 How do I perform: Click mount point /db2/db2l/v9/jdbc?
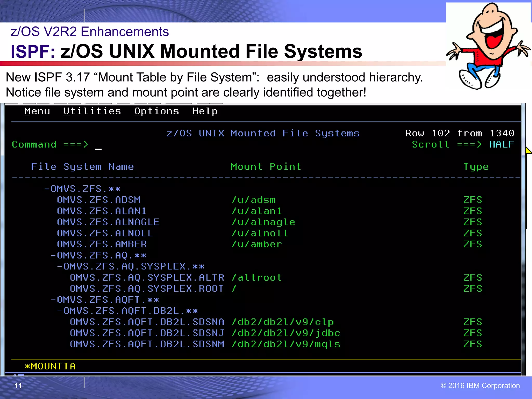pyautogui.click(x=286, y=333)
